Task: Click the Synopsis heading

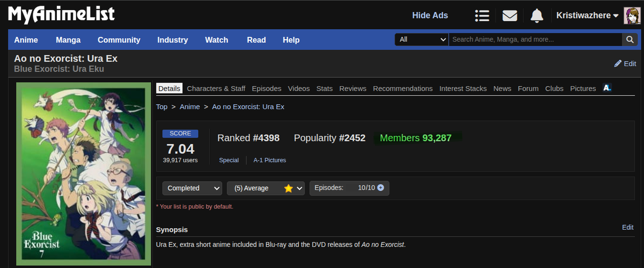Action: click(x=172, y=230)
